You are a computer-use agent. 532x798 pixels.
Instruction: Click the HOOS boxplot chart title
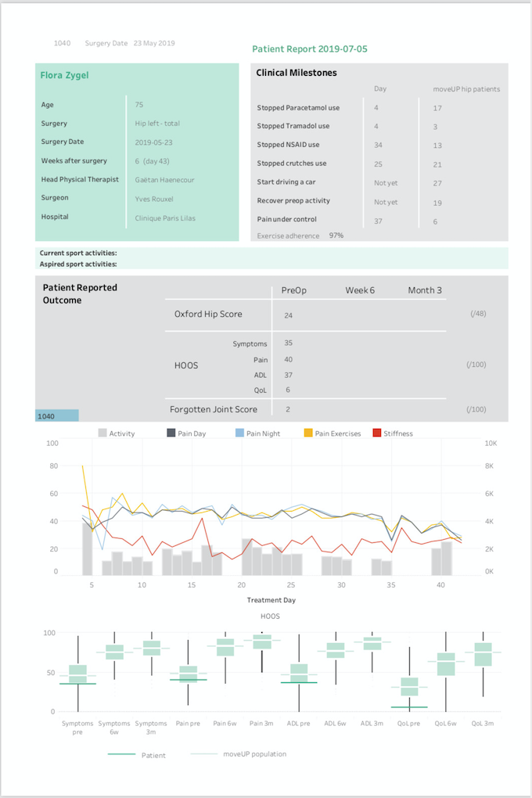coord(270,616)
